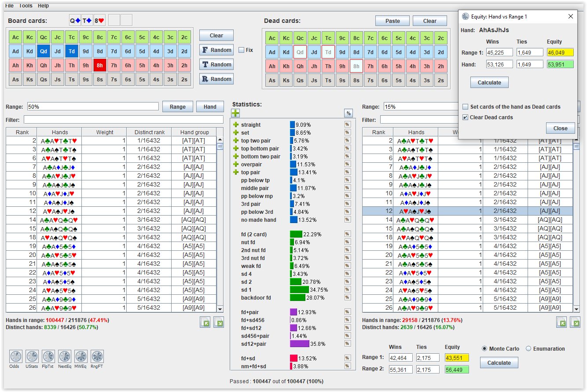The image size is (587, 392).
Task: Toggle the Kh card in Board cards grid
Action: point(30,66)
